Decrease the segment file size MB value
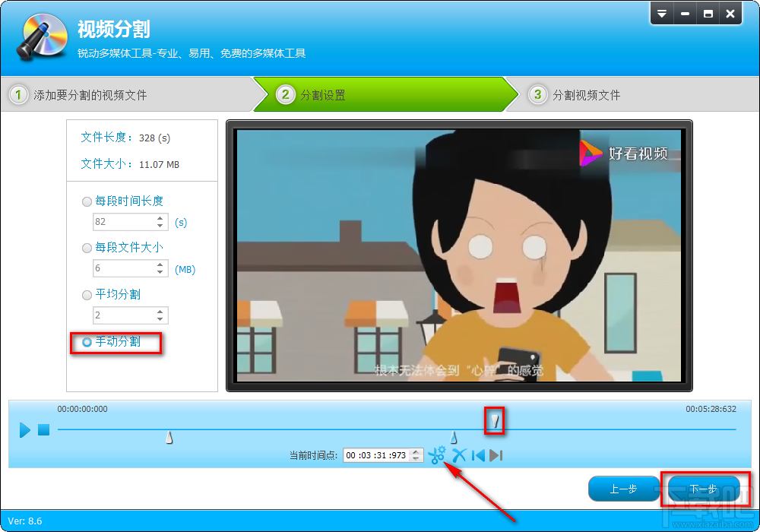 click(x=160, y=272)
